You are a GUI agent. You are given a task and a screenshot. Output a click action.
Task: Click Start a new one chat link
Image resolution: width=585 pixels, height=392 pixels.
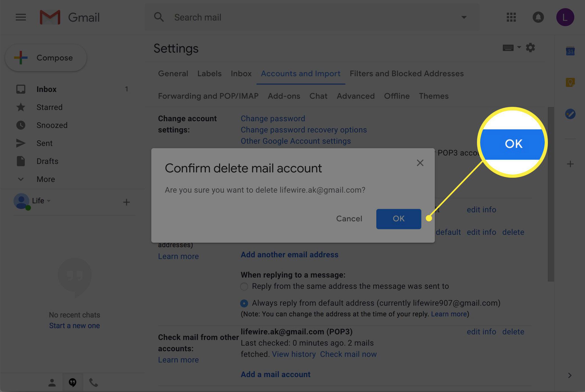(x=75, y=326)
